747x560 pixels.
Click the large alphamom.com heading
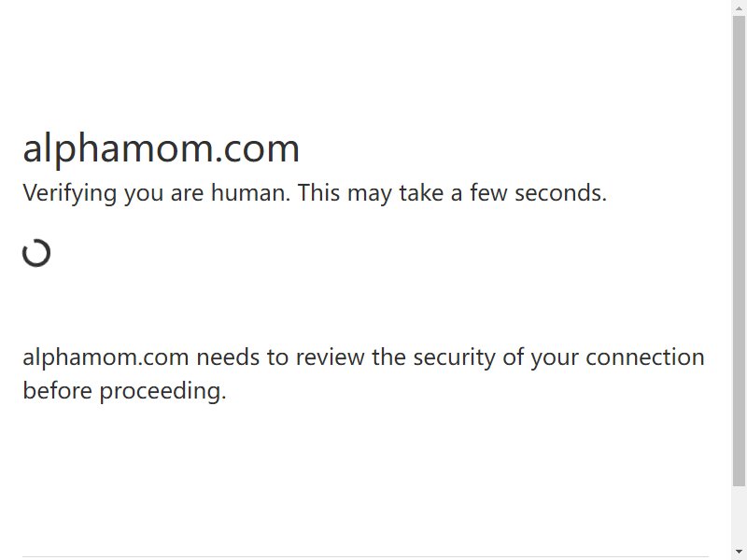(161, 148)
